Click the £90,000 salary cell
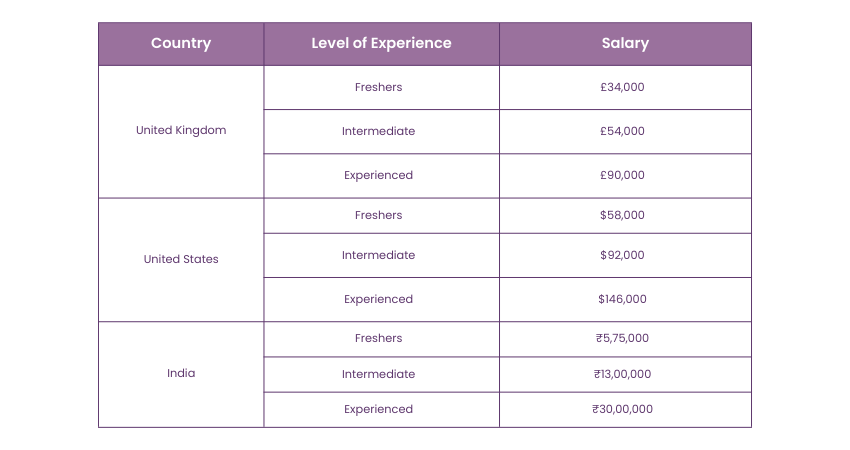 (x=622, y=175)
